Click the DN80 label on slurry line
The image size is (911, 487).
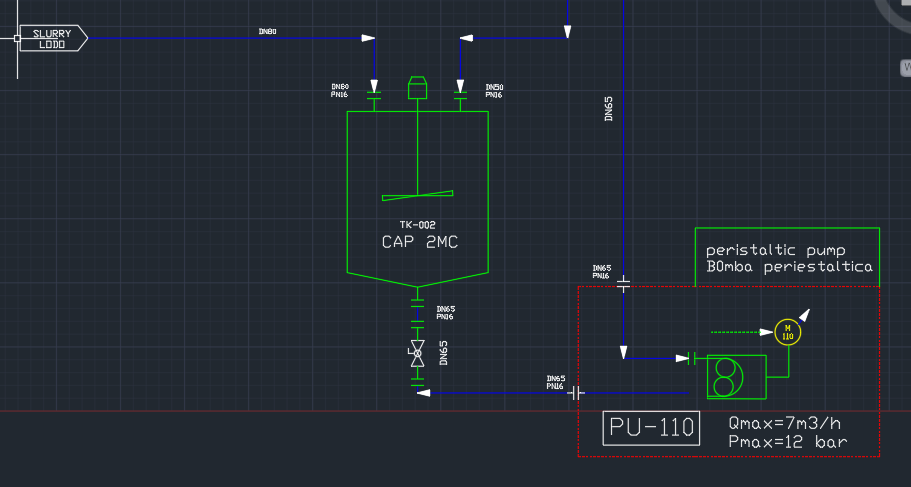pos(267,31)
